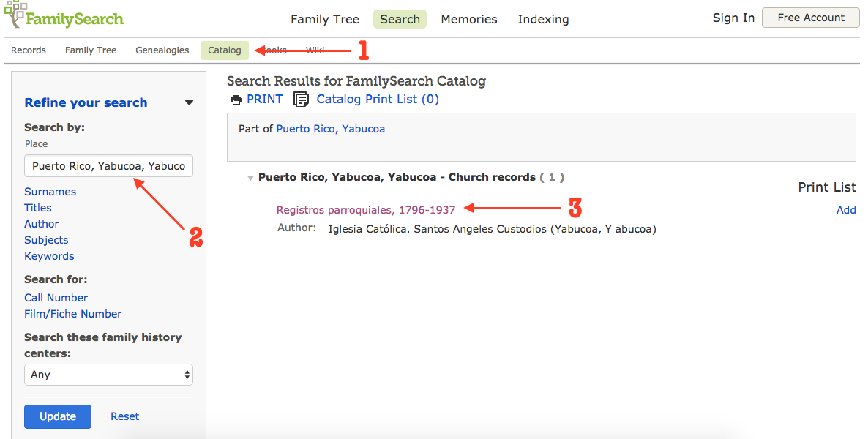The height and width of the screenshot is (439, 868).
Task: Collapse the Refine your search panel arrow
Action: coord(189,103)
